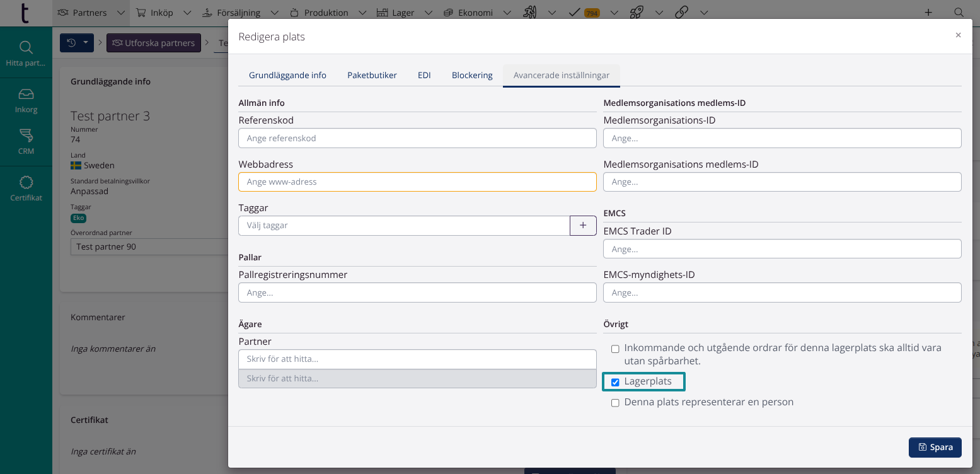The height and width of the screenshot is (474, 980).
Task: Open the Välj taggar dropdown
Action: (x=403, y=226)
